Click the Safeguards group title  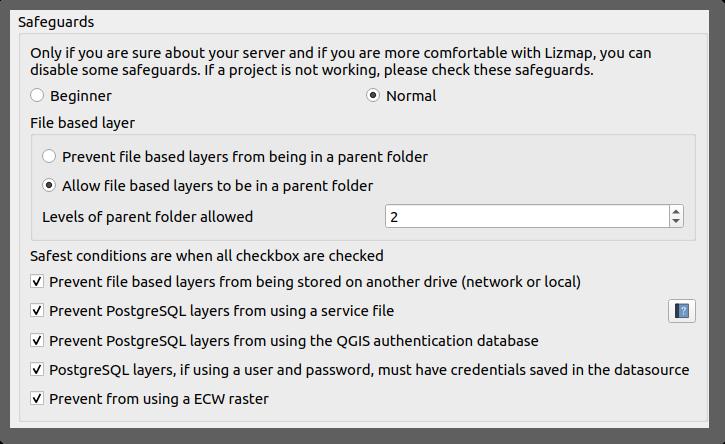[56, 21]
